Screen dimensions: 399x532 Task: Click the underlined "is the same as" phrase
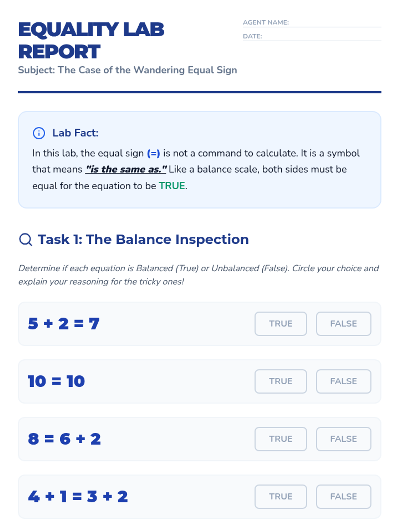click(x=126, y=169)
